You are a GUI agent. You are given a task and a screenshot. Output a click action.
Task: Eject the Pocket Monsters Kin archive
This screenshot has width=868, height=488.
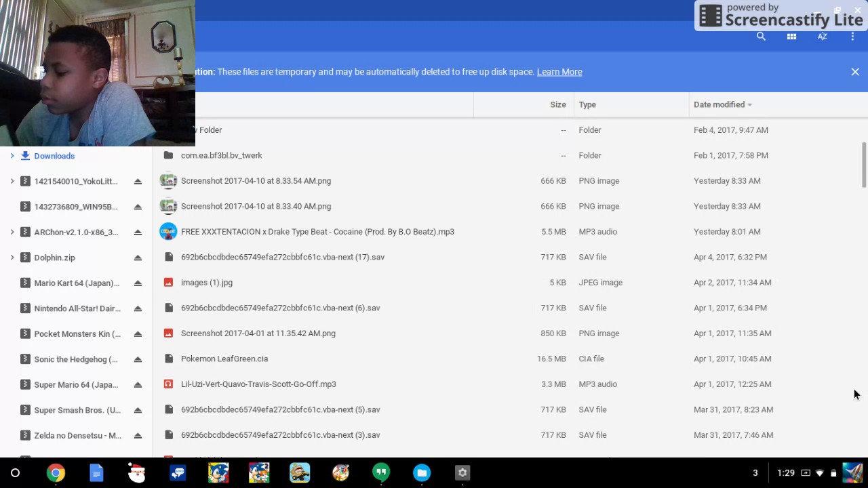coord(138,333)
